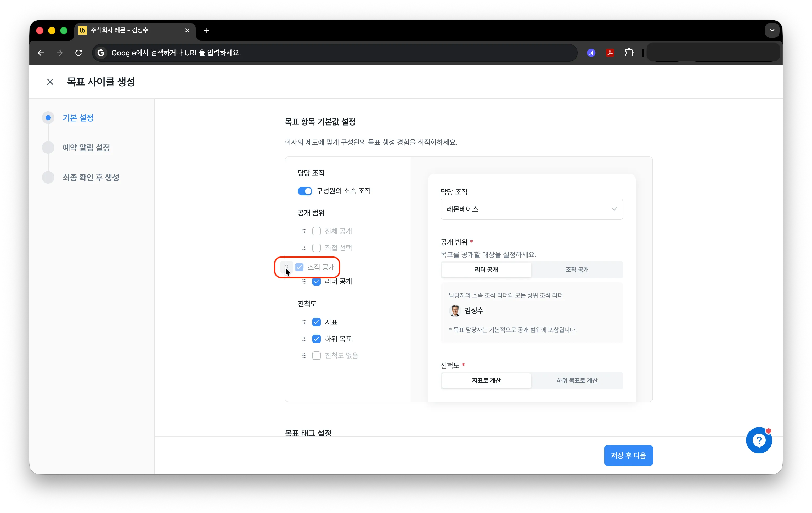Go to the 기본 설정 step
The width and height of the screenshot is (812, 513).
[78, 118]
